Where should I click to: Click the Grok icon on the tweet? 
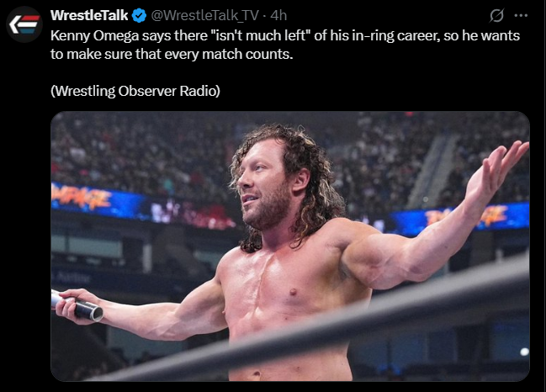pos(496,16)
